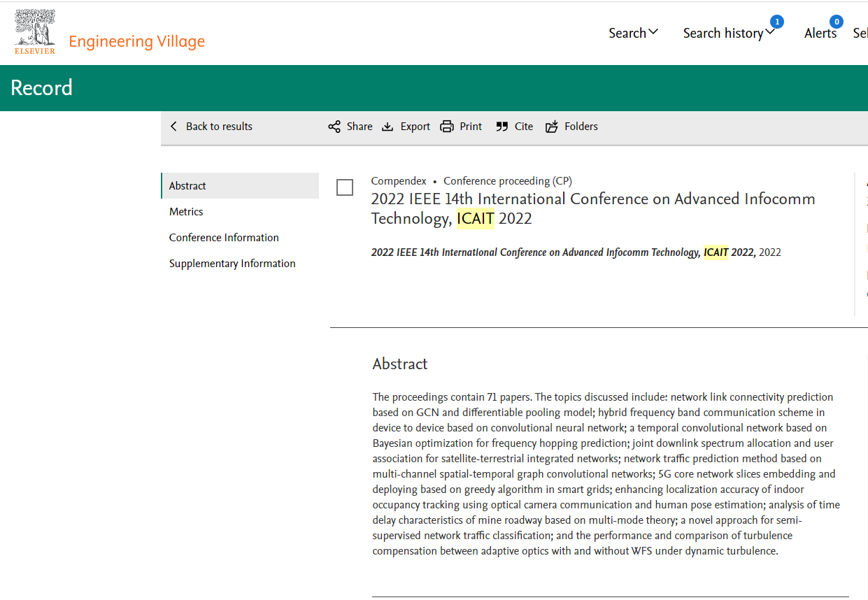Click the Export download icon

pos(387,127)
